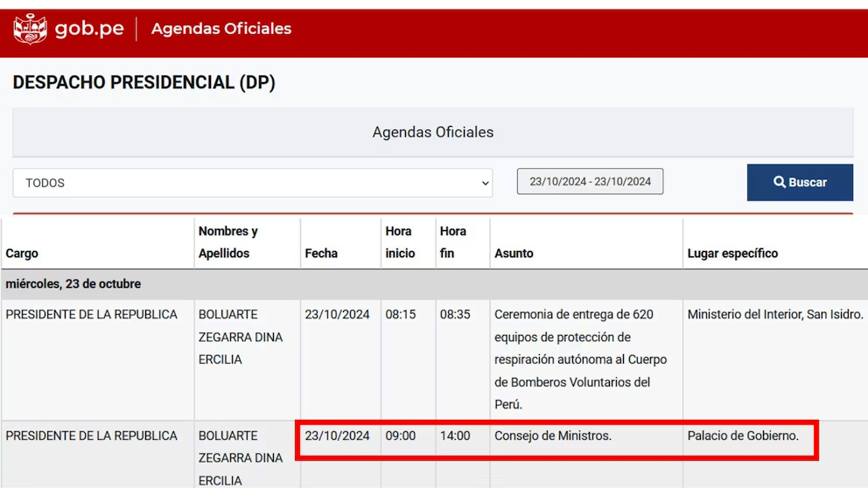Click the 23/10/2024 date in the 09:00 row
Screen dimensions: 868x488
337,436
